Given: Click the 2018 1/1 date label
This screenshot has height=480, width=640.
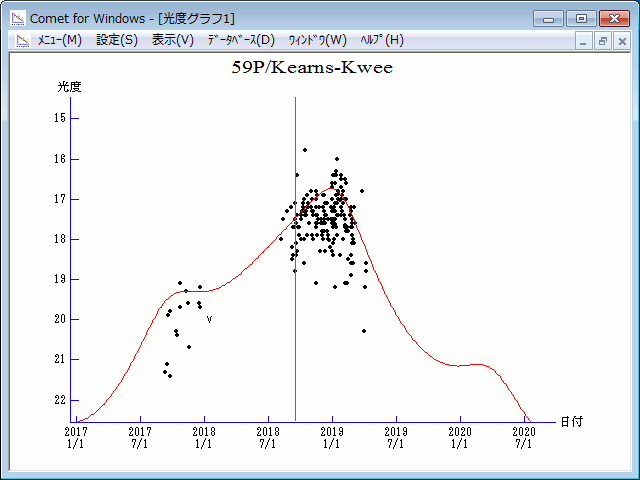Looking at the screenshot, I should [x=204, y=438].
